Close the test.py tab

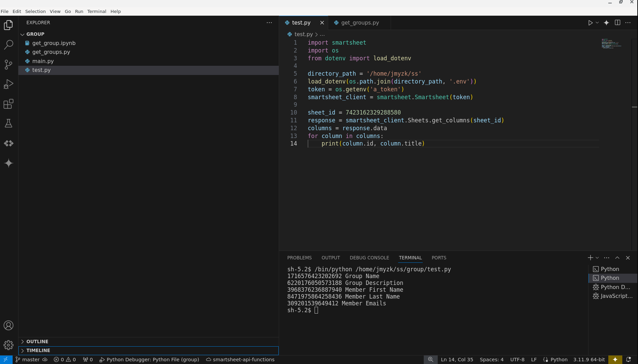pyautogui.click(x=322, y=22)
